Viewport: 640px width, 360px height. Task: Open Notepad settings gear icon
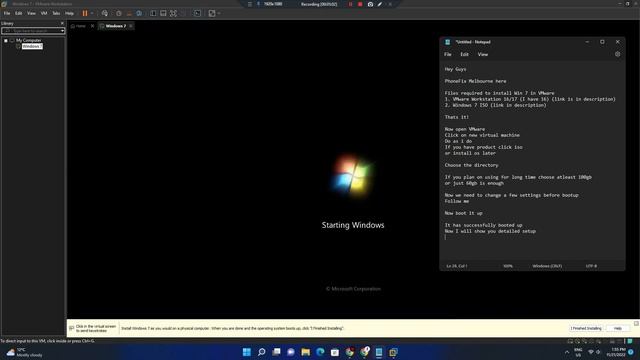point(618,54)
